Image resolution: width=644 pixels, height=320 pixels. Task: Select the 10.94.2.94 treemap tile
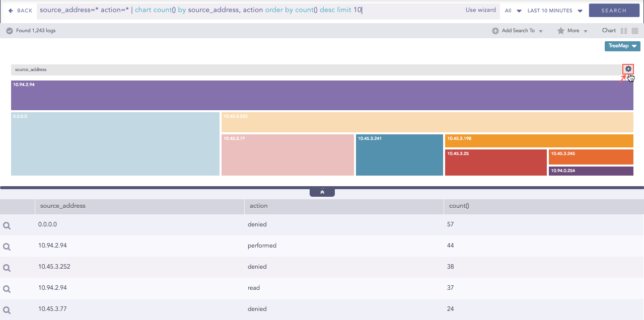pos(322,95)
